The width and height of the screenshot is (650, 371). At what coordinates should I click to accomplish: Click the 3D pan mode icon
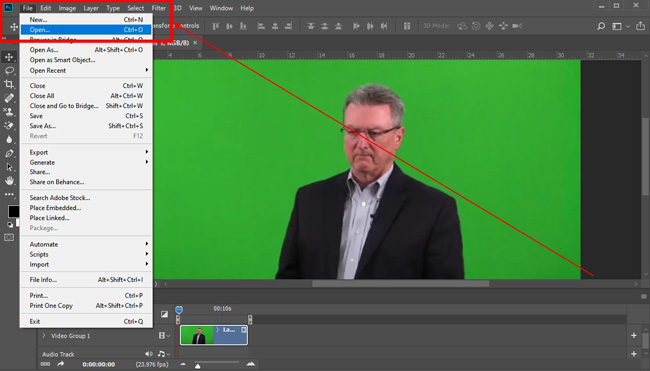point(490,26)
